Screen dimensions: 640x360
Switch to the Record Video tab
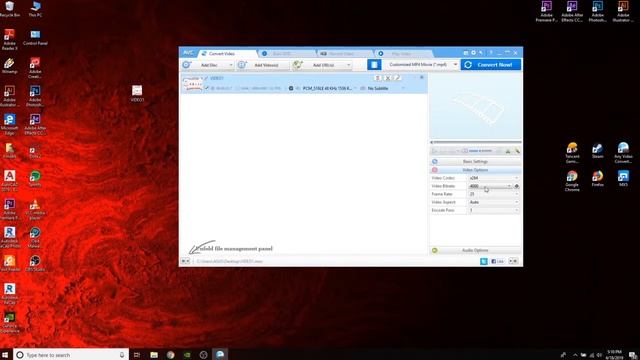pyautogui.click(x=345, y=53)
